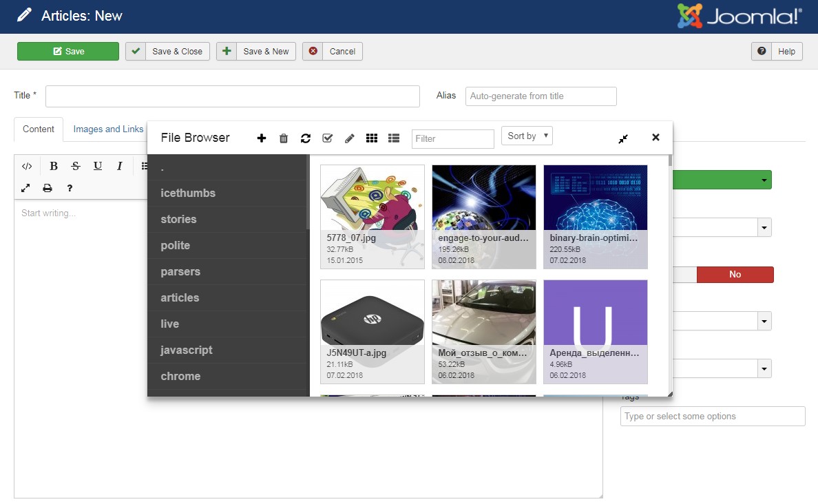Open the editor help question-mark icon
This screenshot has width=818, height=504.
70,189
